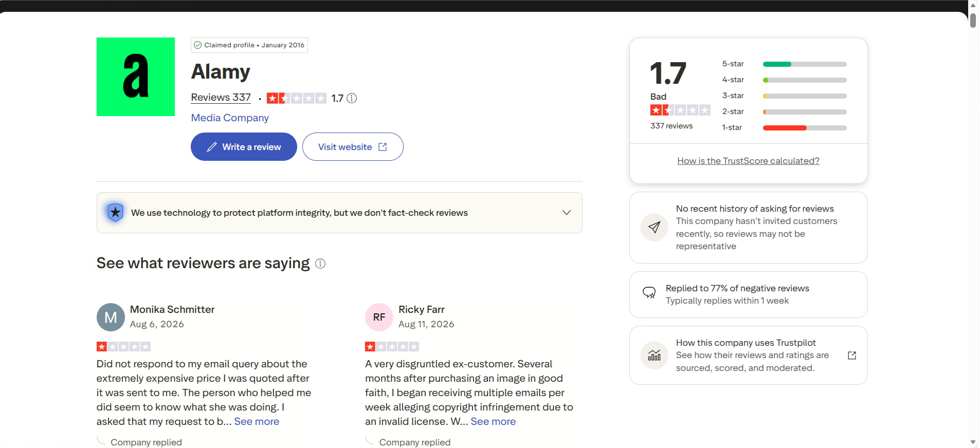Click the header star rating beside Reviews 337
The image size is (980, 448).
[297, 98]
